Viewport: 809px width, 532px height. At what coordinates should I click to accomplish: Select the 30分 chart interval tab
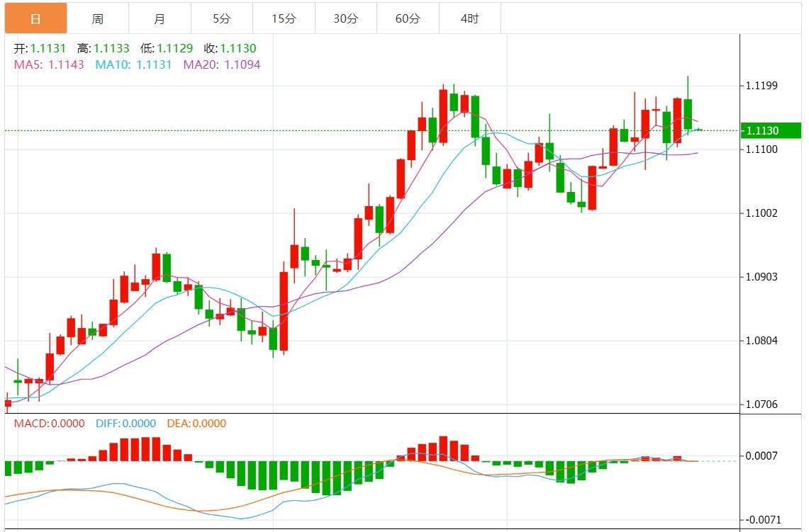pyautogui.click(x=345, y=19)
